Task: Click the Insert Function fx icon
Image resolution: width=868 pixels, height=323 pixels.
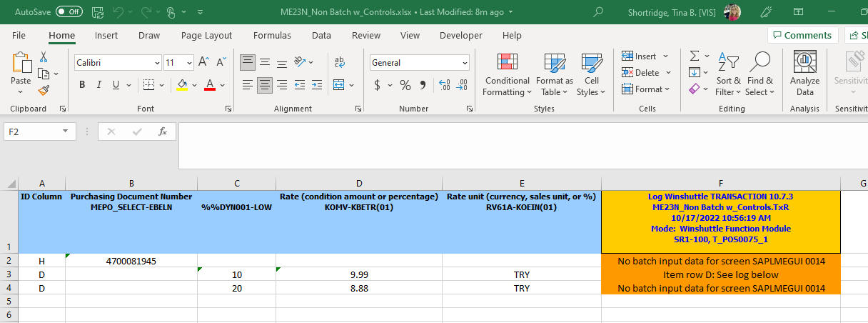Action: coord(163,131)
